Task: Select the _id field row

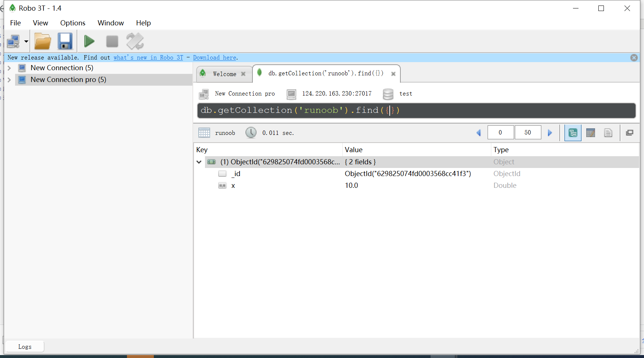Action: [x=417, y=174]
